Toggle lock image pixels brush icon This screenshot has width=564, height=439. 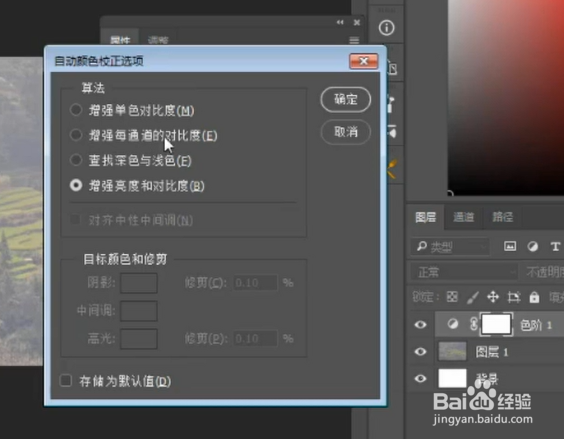[x=473, y=297]
